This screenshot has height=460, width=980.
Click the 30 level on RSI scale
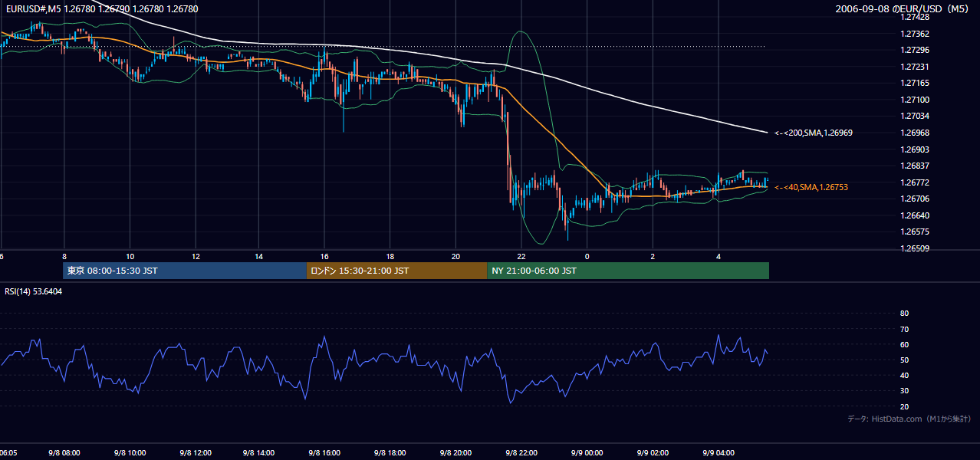[x=904, y=391]
